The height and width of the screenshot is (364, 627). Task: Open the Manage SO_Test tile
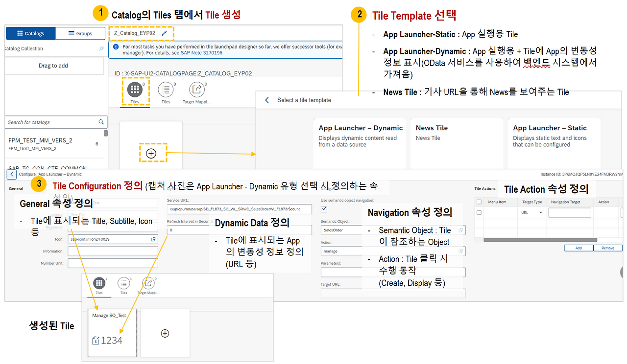point(112,333)
